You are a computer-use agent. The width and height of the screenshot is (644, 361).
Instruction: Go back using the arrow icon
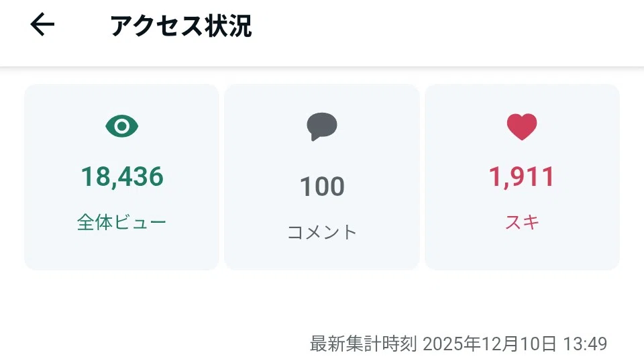42,25
